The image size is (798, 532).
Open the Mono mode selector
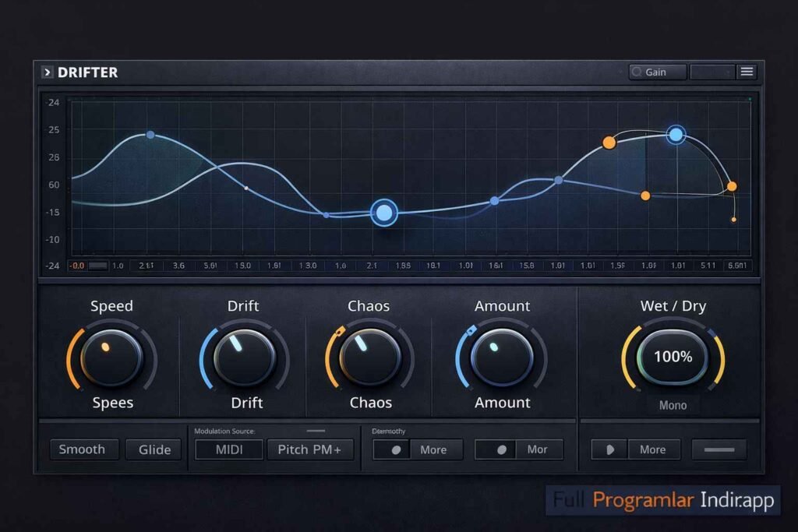click(673, 405)
